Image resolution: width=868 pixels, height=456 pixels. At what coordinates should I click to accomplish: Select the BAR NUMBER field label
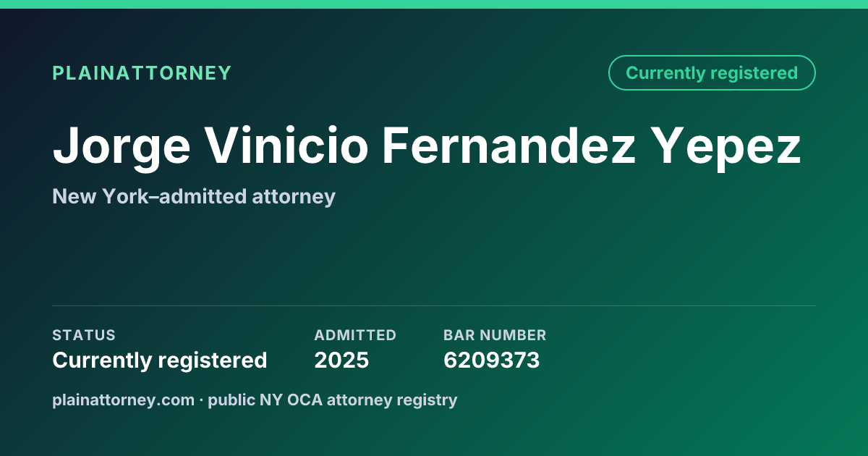(x=495, y=335)
